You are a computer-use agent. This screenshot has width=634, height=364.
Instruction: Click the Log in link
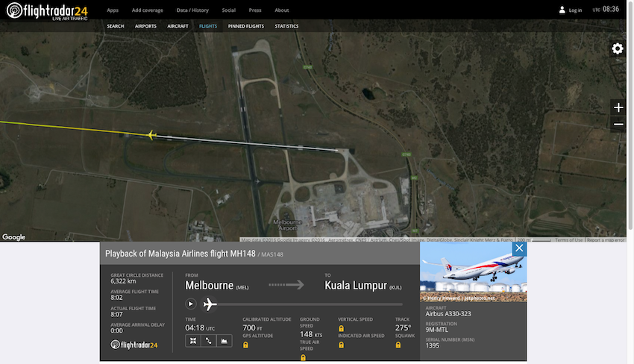tap(575, 10)
